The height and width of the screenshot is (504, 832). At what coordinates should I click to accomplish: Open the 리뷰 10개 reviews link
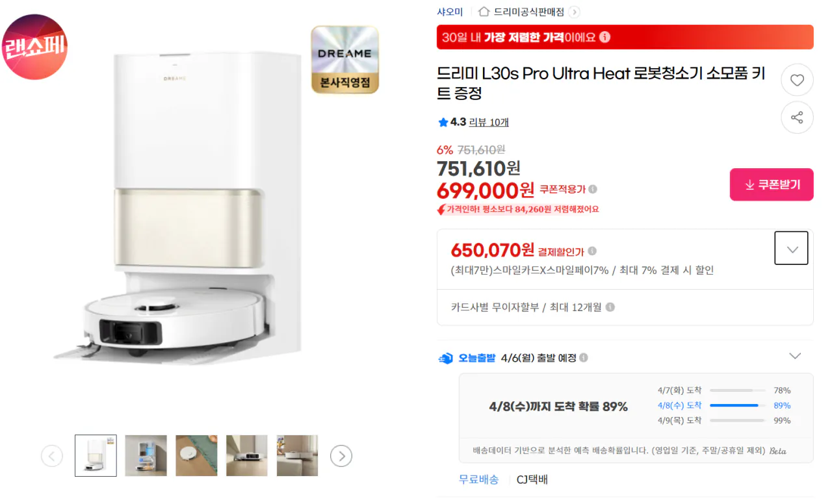click(489, 122)
